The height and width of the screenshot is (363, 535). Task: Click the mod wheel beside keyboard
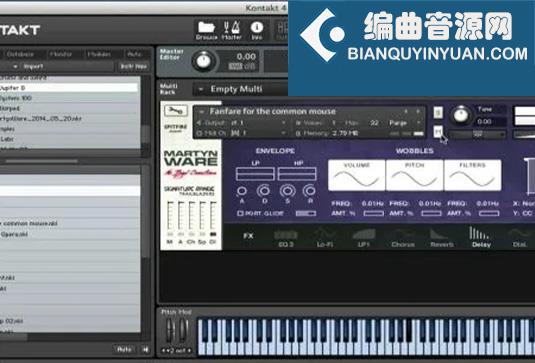[184, 330]
